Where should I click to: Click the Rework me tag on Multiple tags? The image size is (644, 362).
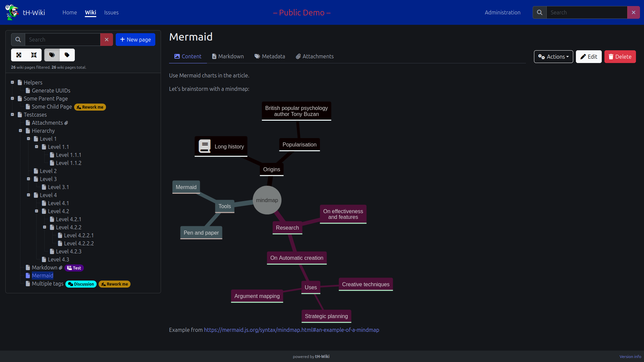pyautogui.click(x=114, y=284)
